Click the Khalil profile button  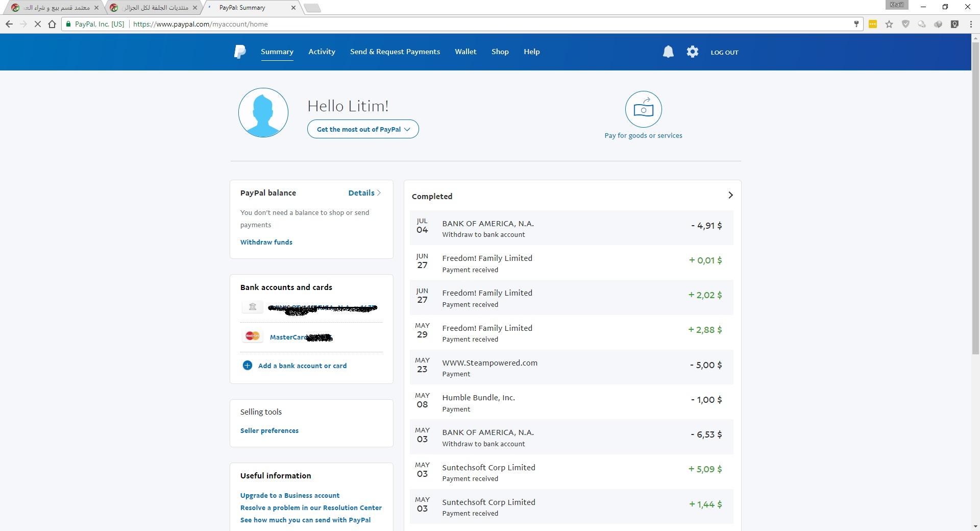(897, 5)
